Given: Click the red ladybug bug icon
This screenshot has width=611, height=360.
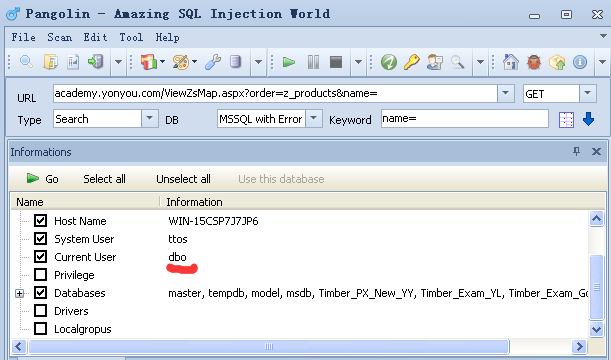Looking at the screenshot, I should click(x=534, y=62).
